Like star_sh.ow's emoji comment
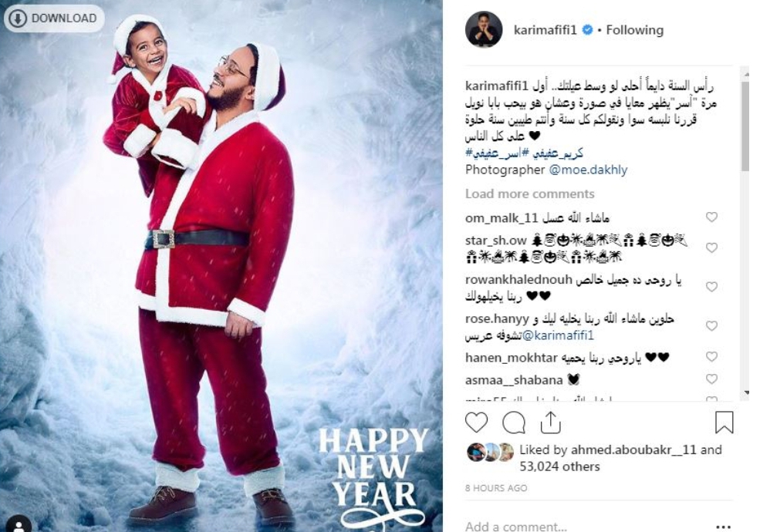This screenshot has width=770, height=532. tap(711, 247)
